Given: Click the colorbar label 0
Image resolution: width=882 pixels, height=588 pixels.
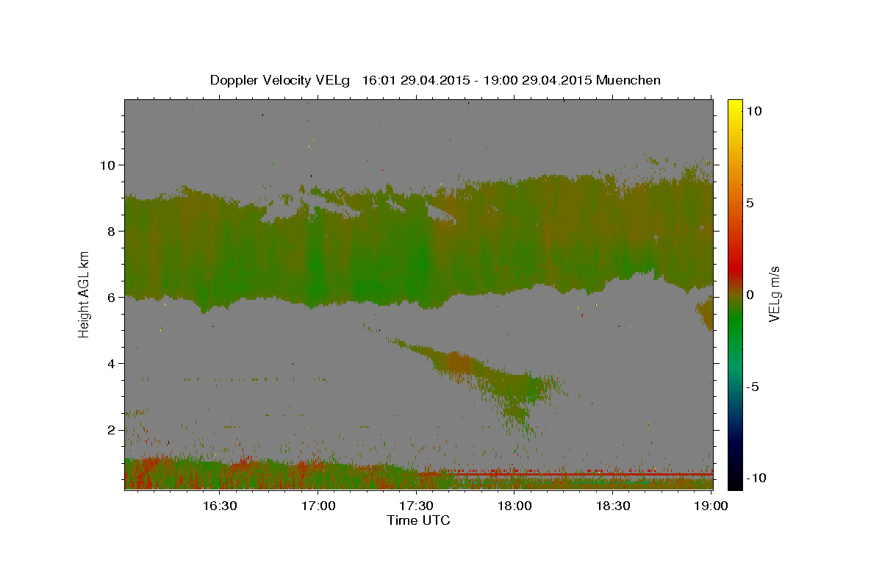Looking at the screenshot, I should 750,294.
